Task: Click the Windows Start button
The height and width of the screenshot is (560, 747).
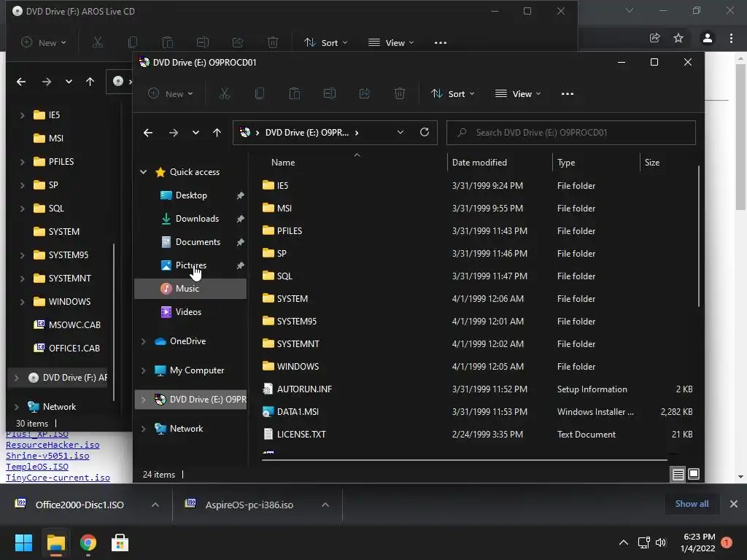Action: pos(24,542)
